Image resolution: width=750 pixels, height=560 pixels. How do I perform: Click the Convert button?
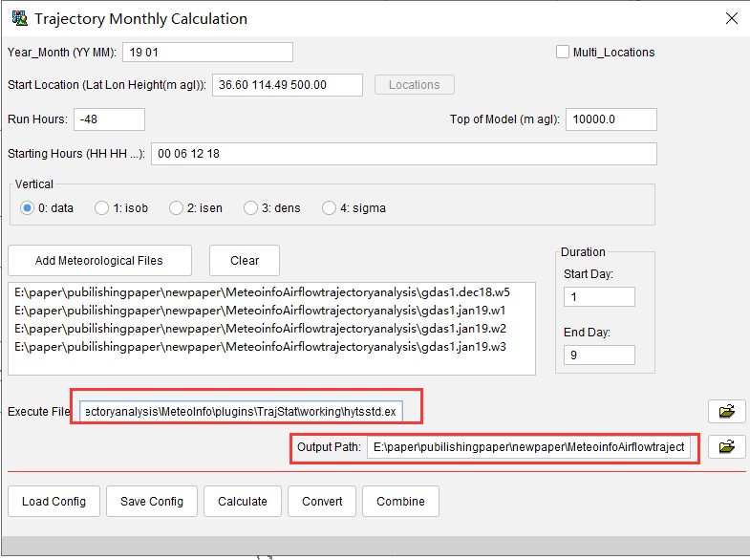pos(322,501)
